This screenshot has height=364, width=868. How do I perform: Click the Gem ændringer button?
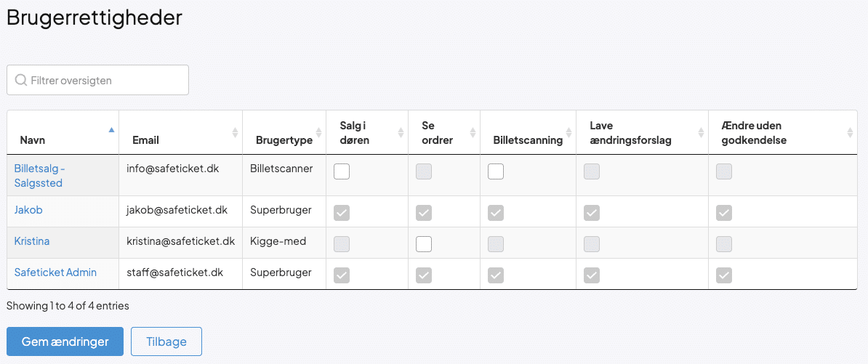click(65, 341)
